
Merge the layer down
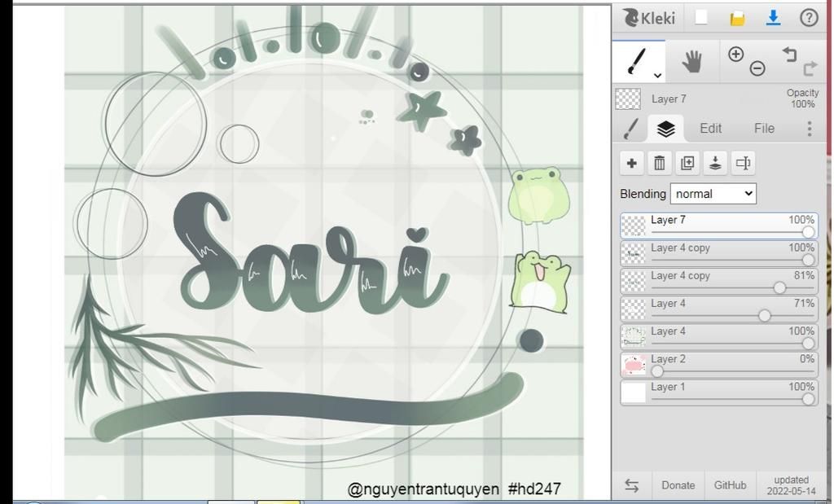715,163
